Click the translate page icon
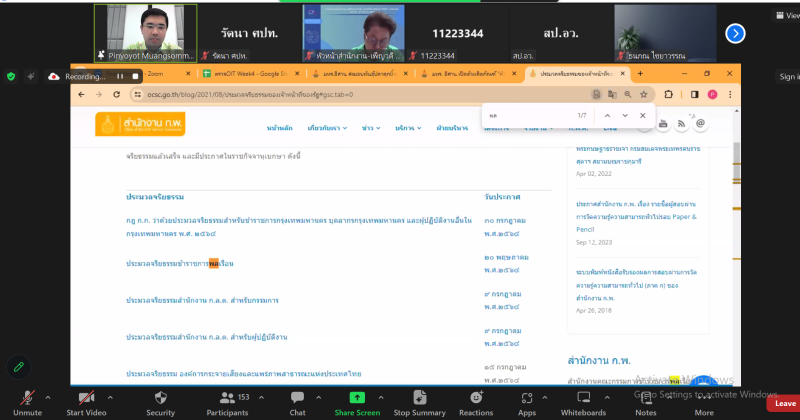Image resolution: width=800 pixels, height=420 pixels. tap(612, 94)
